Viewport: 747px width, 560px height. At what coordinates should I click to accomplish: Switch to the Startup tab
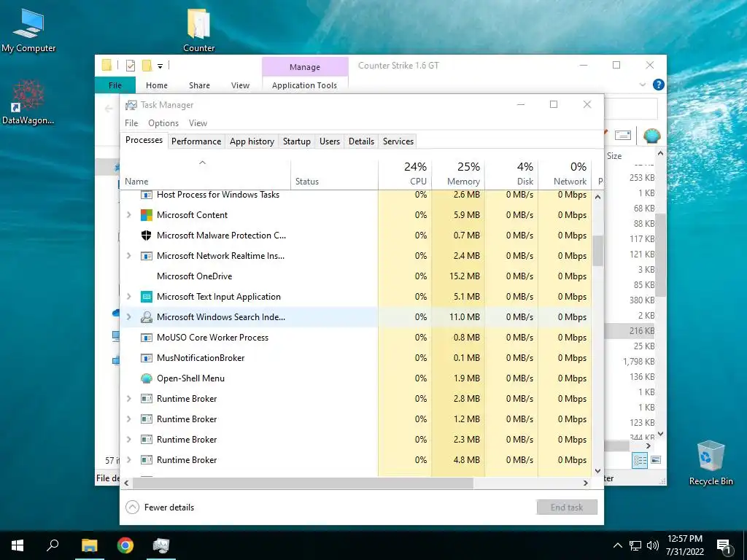click(296, 141)
